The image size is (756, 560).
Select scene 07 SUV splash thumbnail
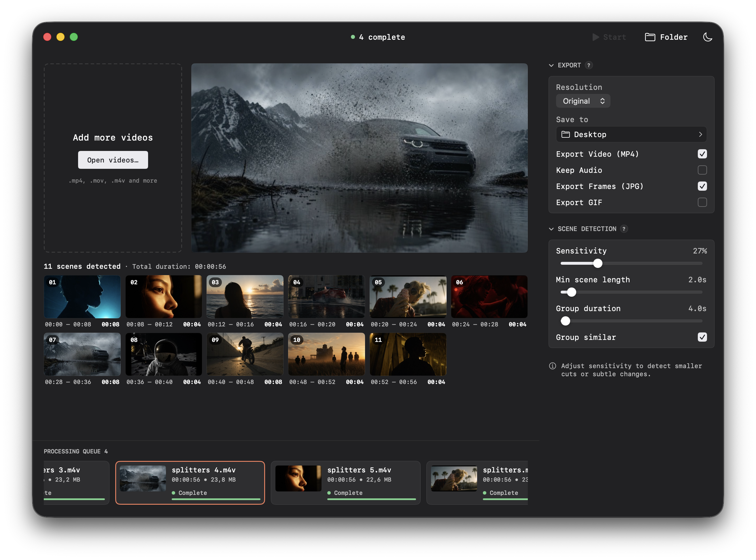pyautogui.click(x=82, y=354)
